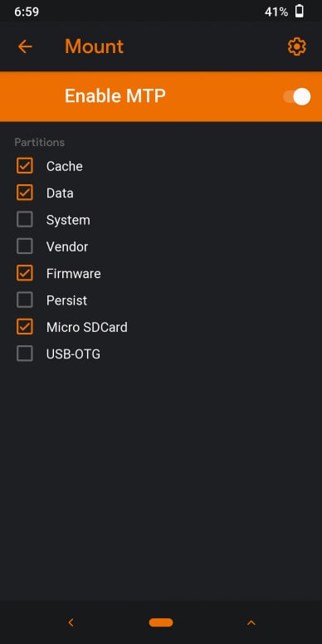Uncheck the Cache partition checkbox
322x644 pixels.
25,165
